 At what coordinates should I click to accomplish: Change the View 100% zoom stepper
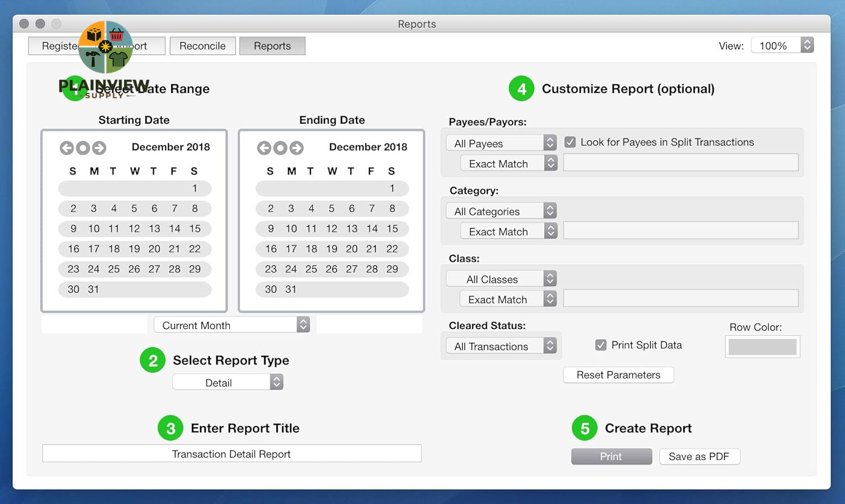(807, 45)
